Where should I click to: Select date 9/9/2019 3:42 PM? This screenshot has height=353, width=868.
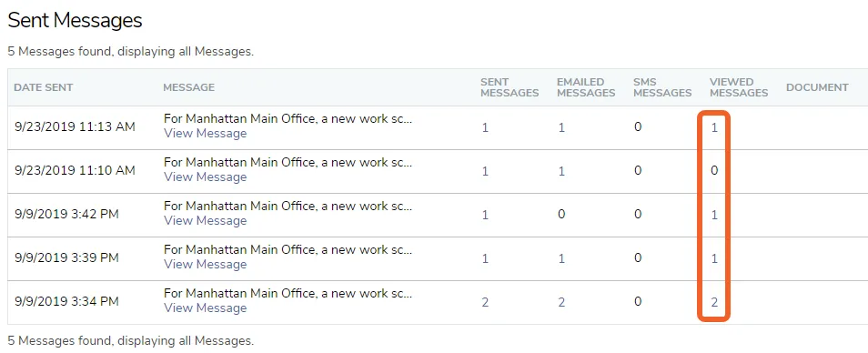[x=66, y=214]
